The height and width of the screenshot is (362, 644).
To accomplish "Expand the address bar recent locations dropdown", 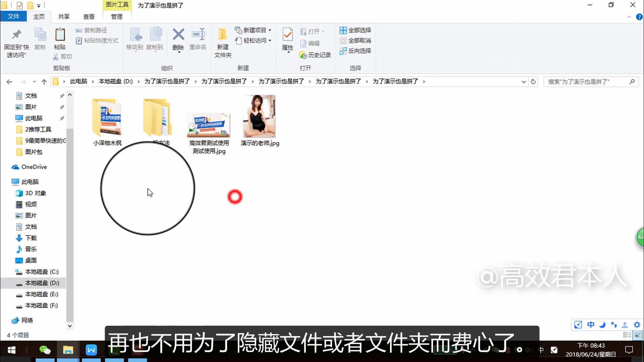I will click(524, 81).
